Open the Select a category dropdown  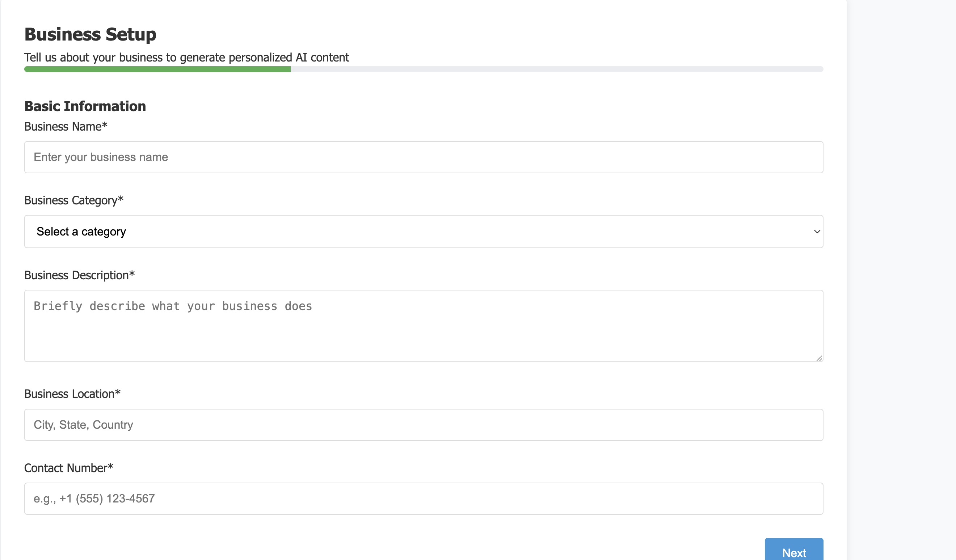(417, 232)
